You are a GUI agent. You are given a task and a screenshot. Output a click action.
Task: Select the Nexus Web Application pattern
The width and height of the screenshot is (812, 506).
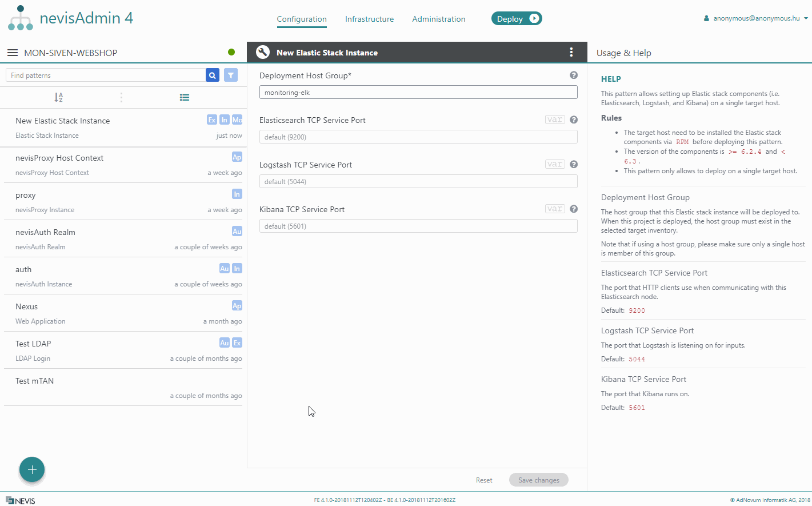click(123, 313)
